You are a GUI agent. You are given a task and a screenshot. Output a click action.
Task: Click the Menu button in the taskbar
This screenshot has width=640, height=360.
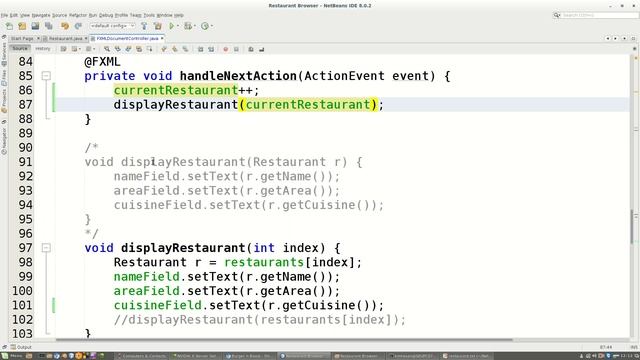[x=13, y=356]
